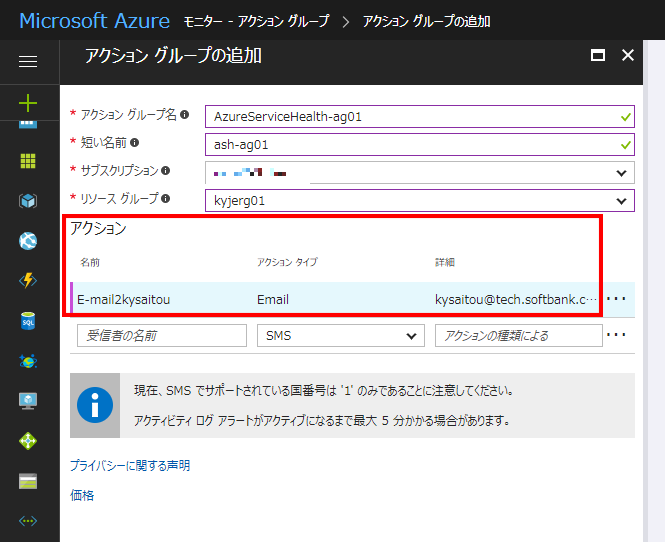665x542 pixels.
Task: Click Email action type in row
Action: (273, 300)
